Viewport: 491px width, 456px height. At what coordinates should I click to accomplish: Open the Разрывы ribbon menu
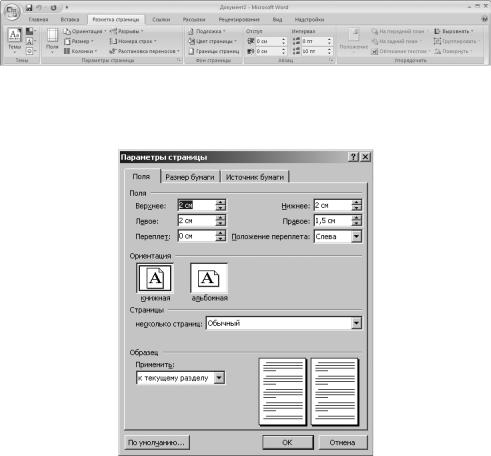click(x=126, y=31)
